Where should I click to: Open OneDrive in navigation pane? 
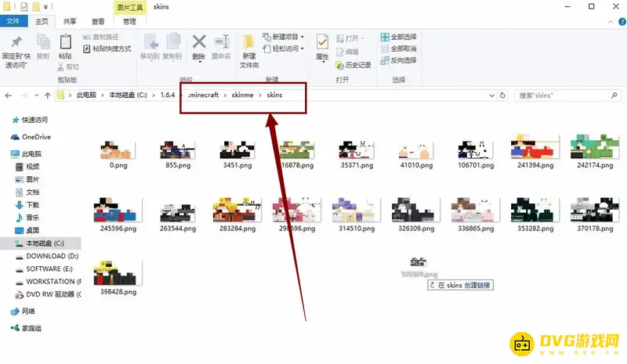(x=34, y=136)
